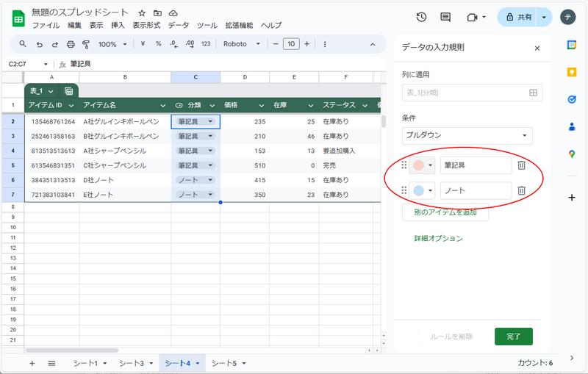Click 別のアイテムを追加 button

pyautogui.click(x=445, y=212)
